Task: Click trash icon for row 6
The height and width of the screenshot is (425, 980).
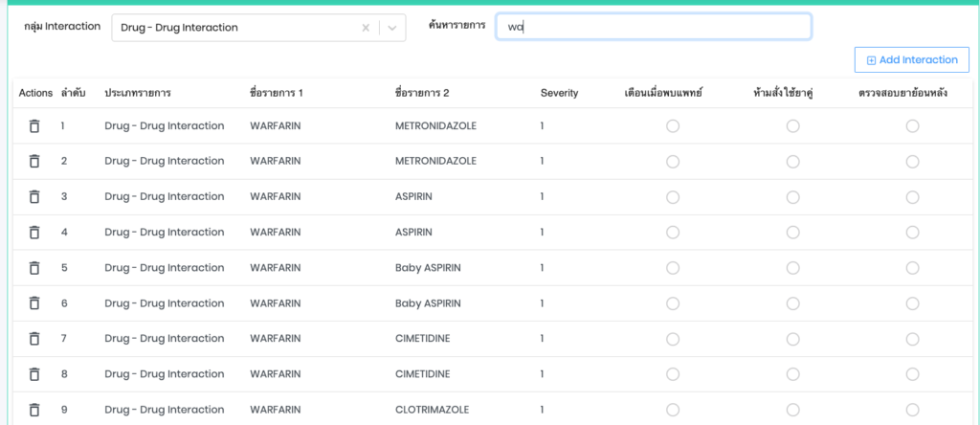Action: (x=34, y=303)
